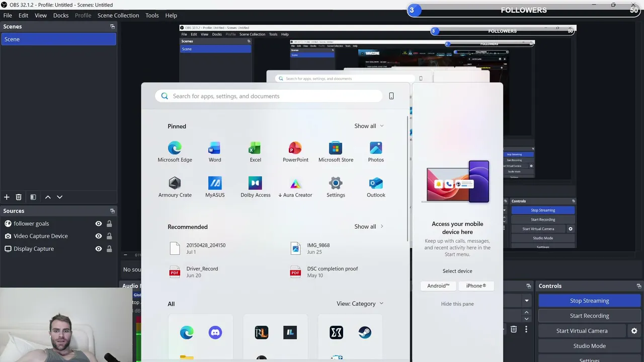Viewport: 644px width, 362px height.
Task: Click Stop Streaming
Action: point(589,301)
